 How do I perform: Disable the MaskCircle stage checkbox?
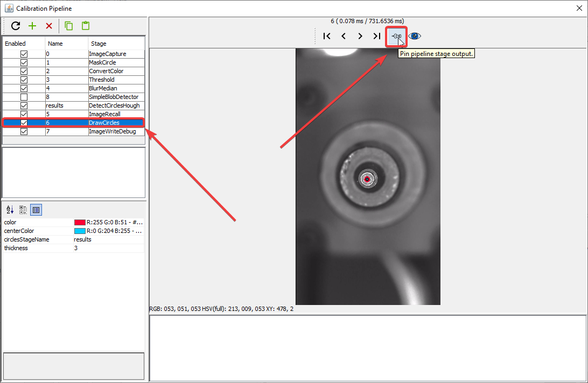tap(24, 62)
